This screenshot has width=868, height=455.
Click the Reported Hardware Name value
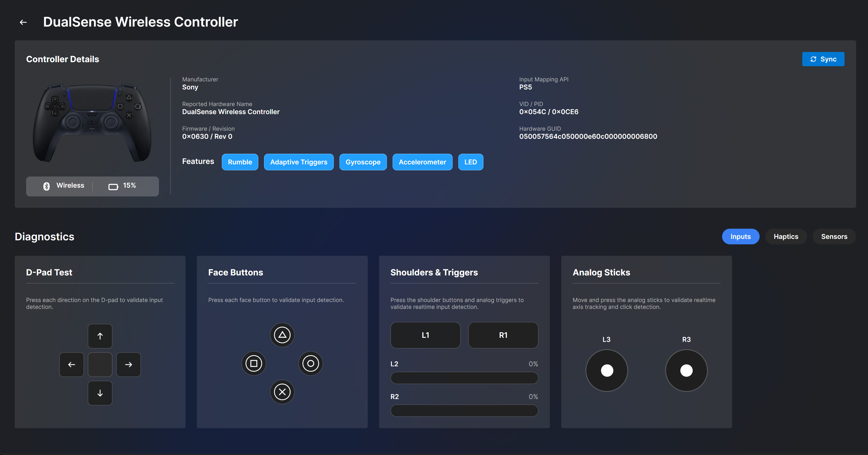pos(231,112)
